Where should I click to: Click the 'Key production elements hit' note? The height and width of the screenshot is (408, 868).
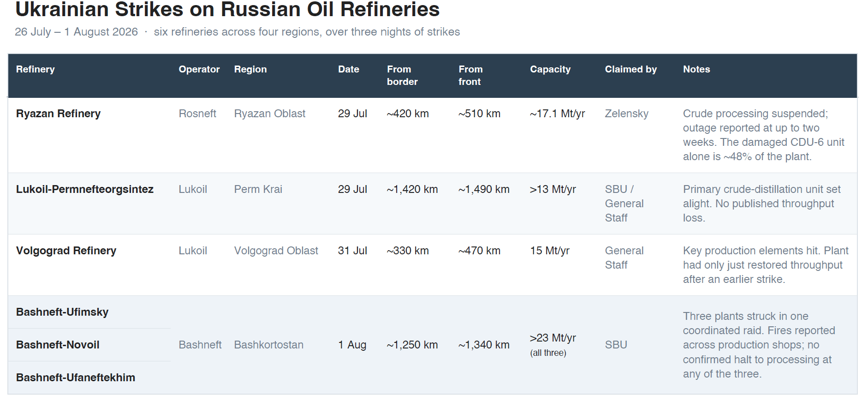(751, 251)
